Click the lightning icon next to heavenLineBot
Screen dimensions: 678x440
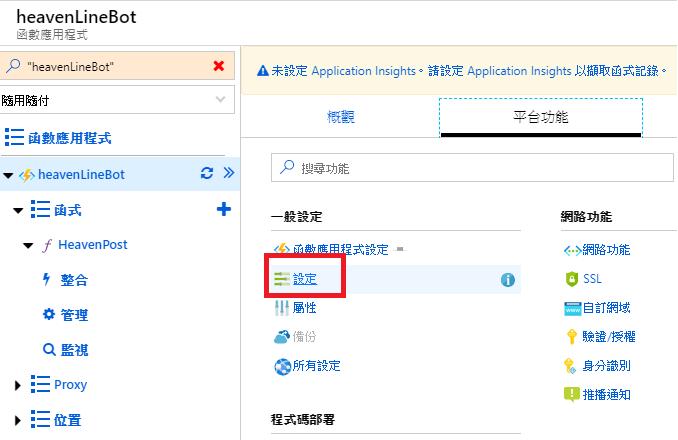pos(27,175)
